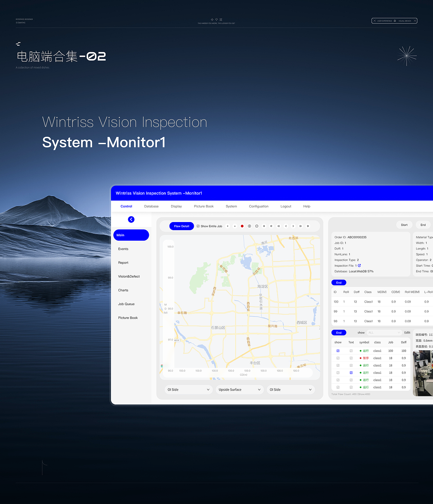The height and width of the screenshot is (504, 433).
Task: Go to next with single right chevron
Action: (x=293, y=226)
